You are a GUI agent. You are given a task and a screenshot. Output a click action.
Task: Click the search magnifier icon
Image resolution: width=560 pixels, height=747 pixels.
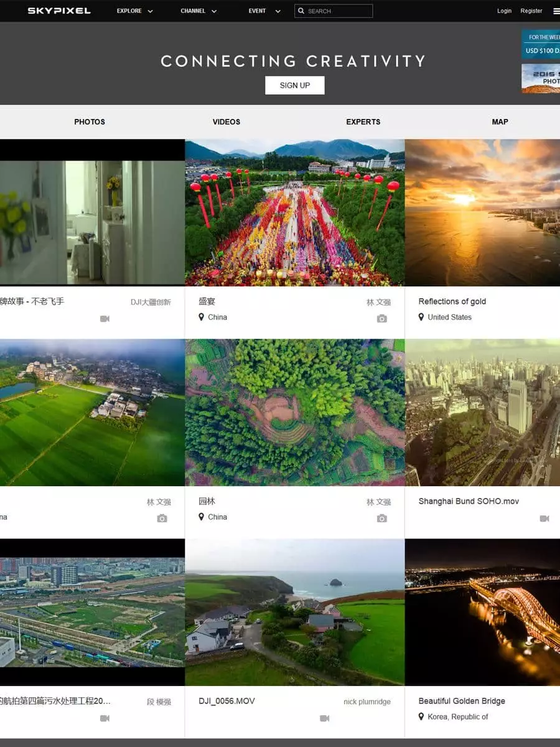tap(301, 11)
